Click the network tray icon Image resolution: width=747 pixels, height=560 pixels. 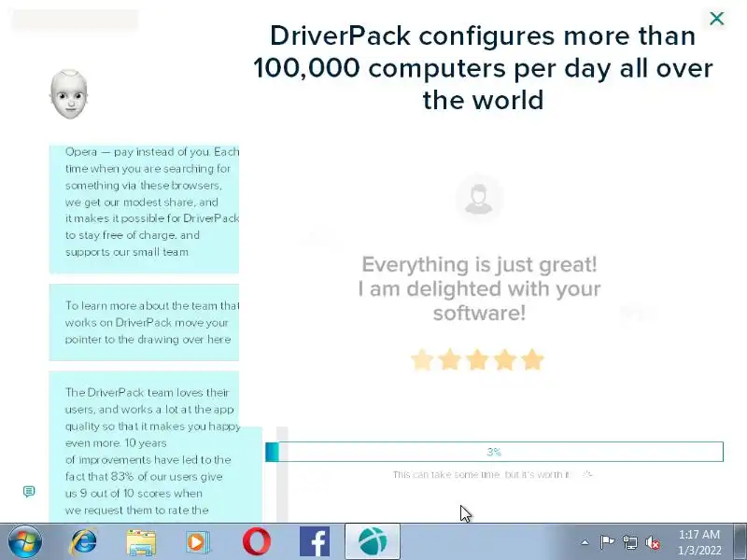(629, 542)
